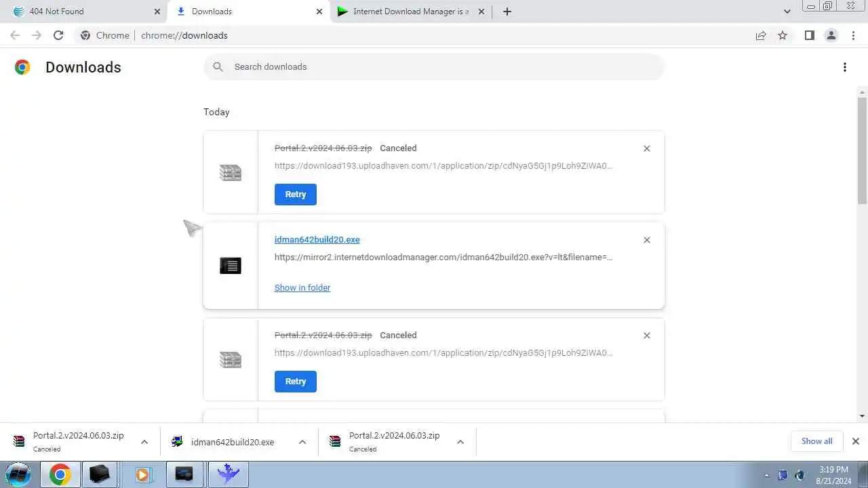Remove second Portal.2 zip entry from list

click(x=647, y=335)
